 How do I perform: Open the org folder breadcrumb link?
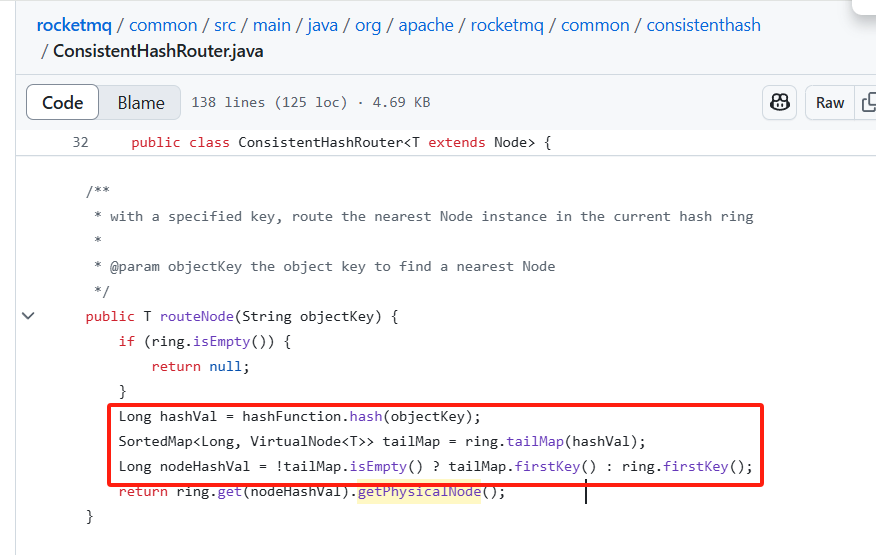(368, 25)
